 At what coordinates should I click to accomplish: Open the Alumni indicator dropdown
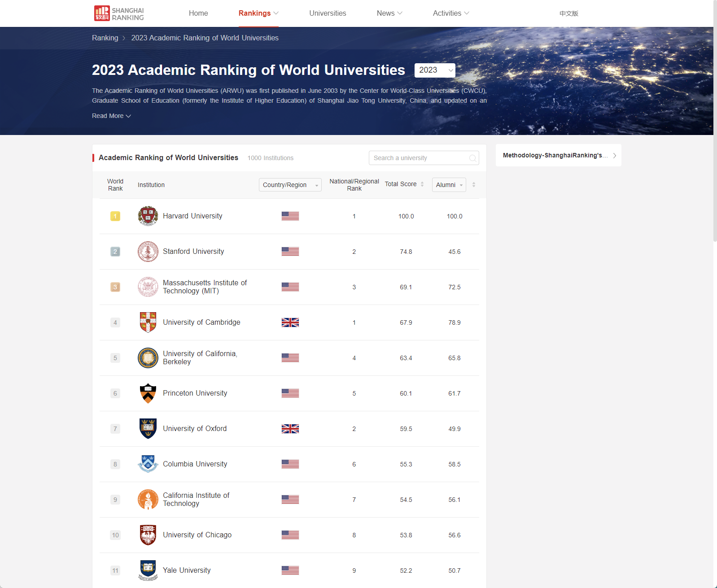449,185
